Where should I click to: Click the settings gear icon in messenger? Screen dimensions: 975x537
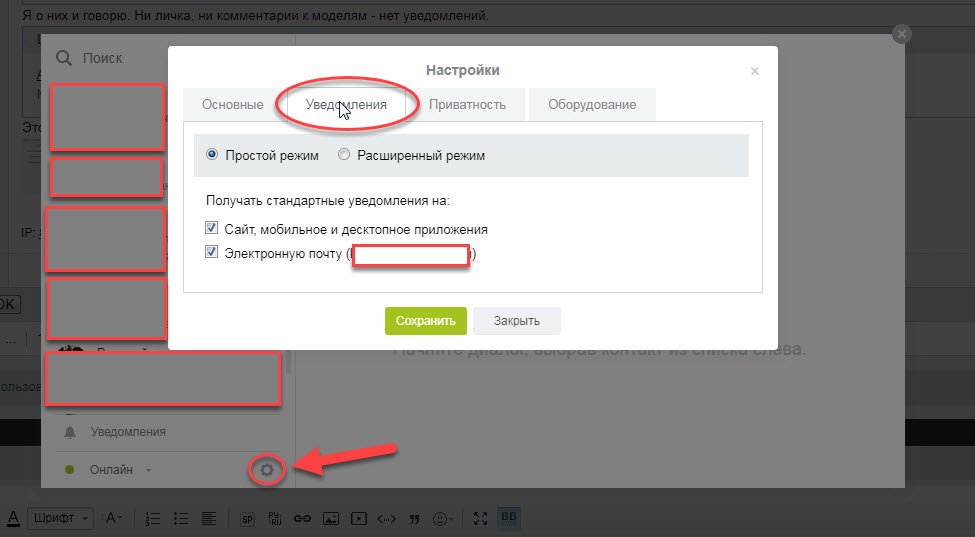pos(267,469)
